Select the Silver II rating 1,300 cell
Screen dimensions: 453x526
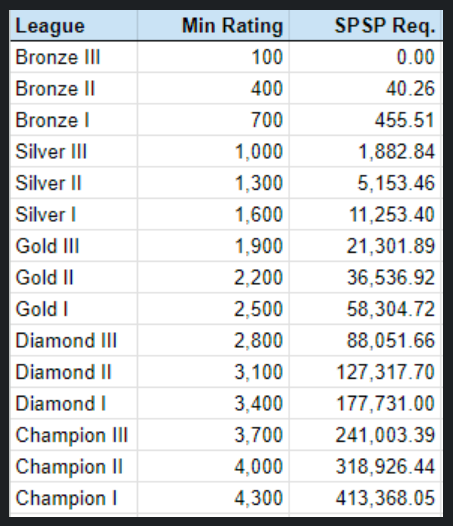[213, 183]
